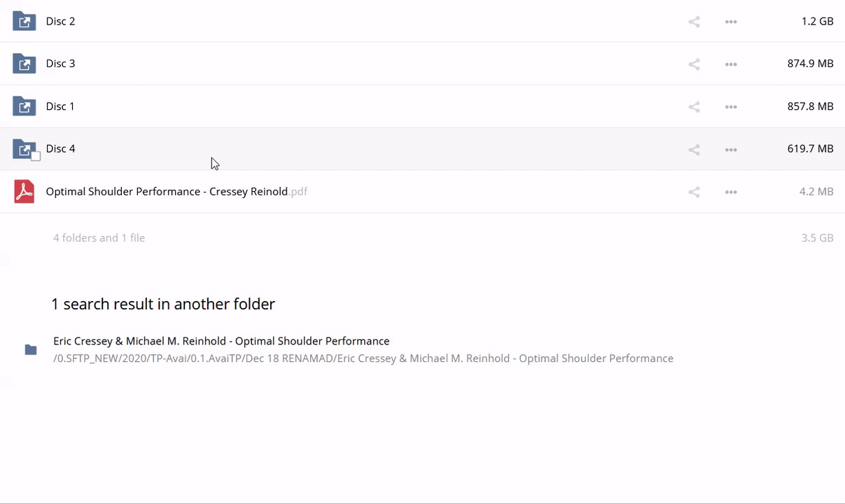Viewport: 845px width, 504px height.
Task: Click the Disc 3 shared folder icon
Action: click(25, 64)
